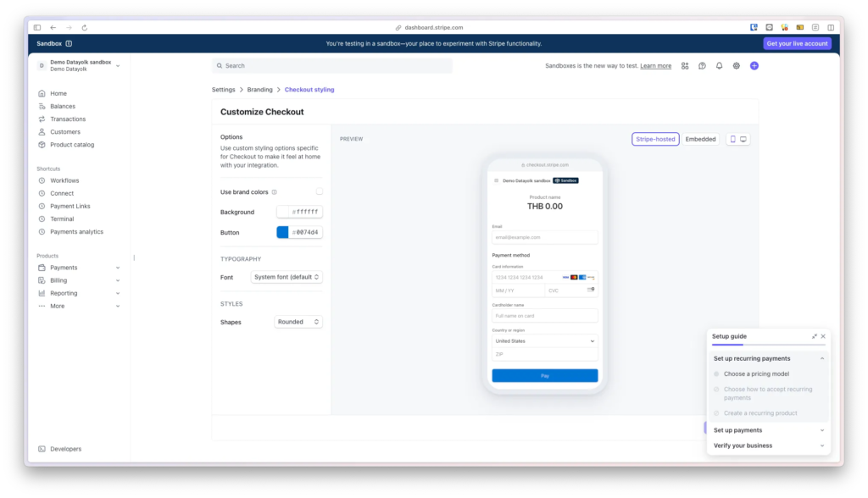Click the Use brand colors info icon
Screen dimensions: 868x498
click(x=274, y=192)
